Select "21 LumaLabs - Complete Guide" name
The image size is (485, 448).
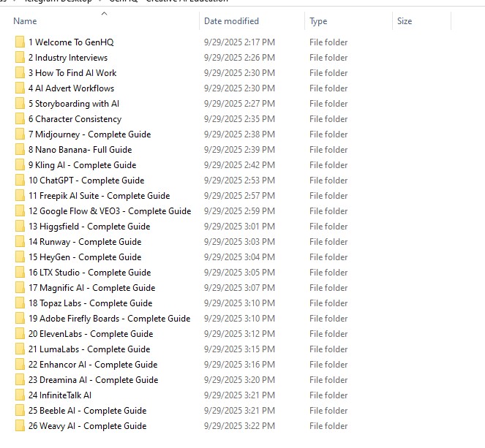(89, 349)
